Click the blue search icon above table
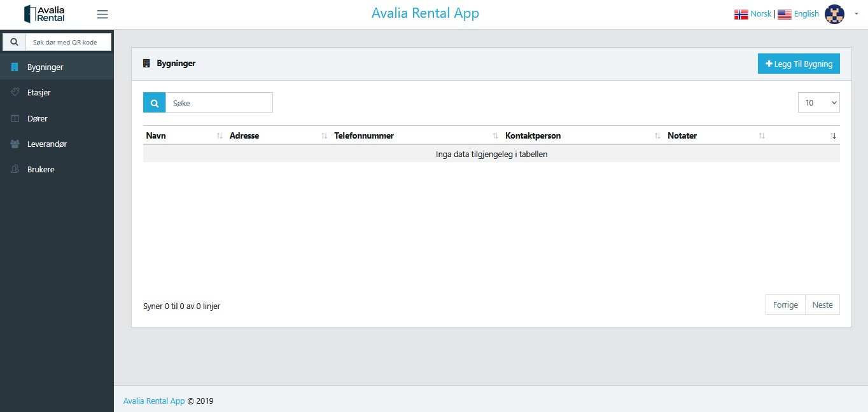Screen dimensions: 868x412 pos(154,102)
